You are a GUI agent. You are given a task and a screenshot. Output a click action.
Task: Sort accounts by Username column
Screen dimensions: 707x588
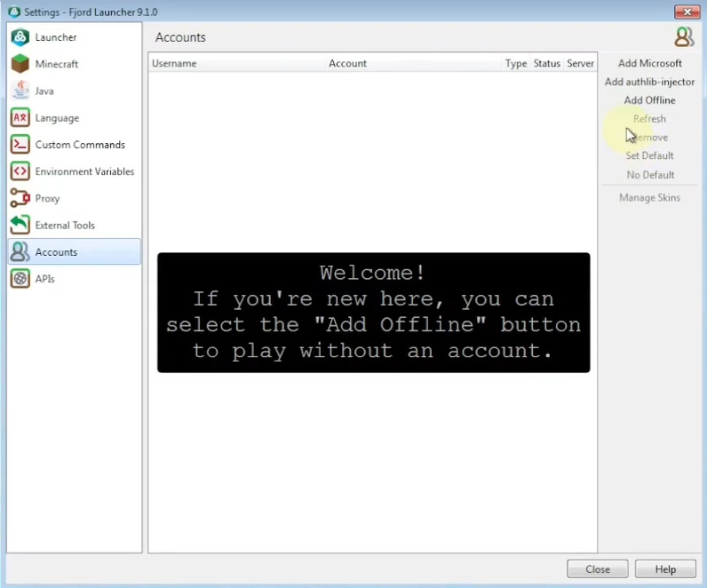[237, 63]
